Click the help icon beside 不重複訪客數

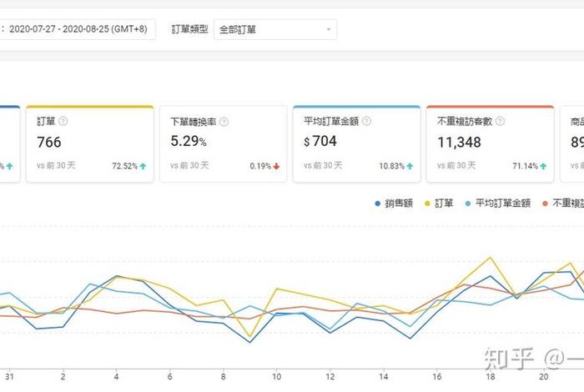click(502, 121)
